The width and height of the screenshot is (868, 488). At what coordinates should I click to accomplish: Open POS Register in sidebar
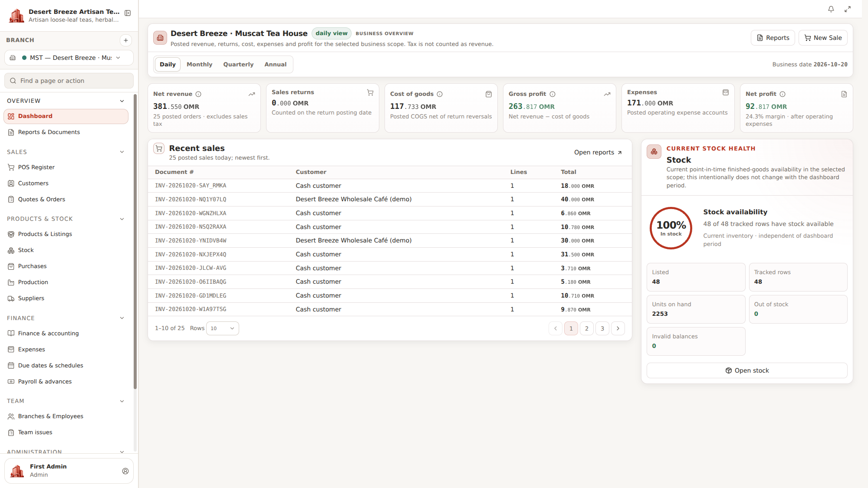[x=66, y=167]
